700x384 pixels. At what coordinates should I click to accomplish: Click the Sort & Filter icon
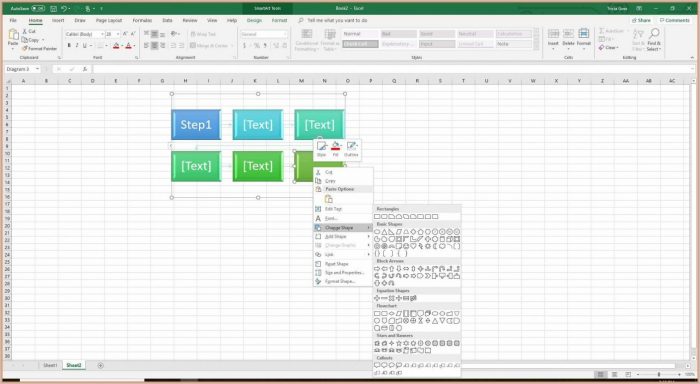point(638,34)
